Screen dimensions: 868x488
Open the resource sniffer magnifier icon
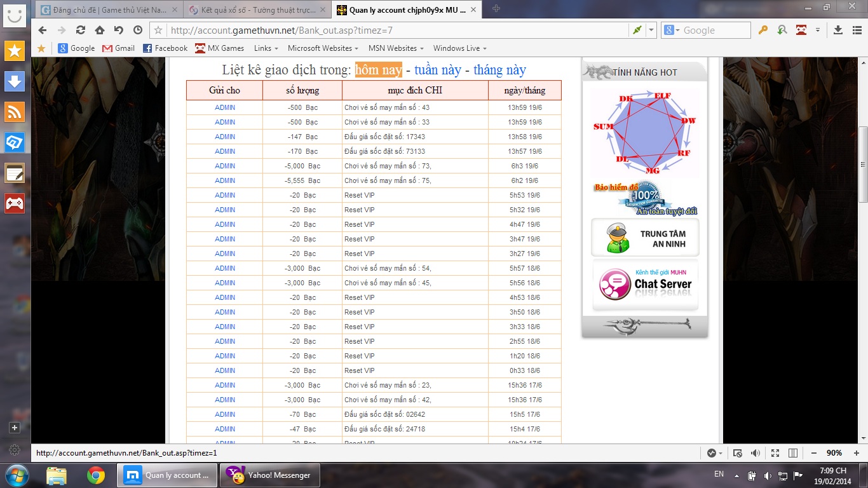tap(782, 30)
